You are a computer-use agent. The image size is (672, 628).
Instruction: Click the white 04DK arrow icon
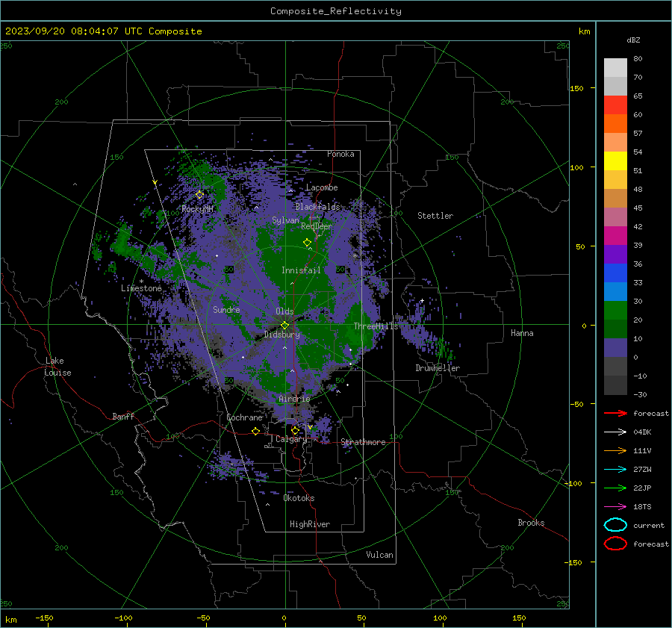(x=615, y=432)
